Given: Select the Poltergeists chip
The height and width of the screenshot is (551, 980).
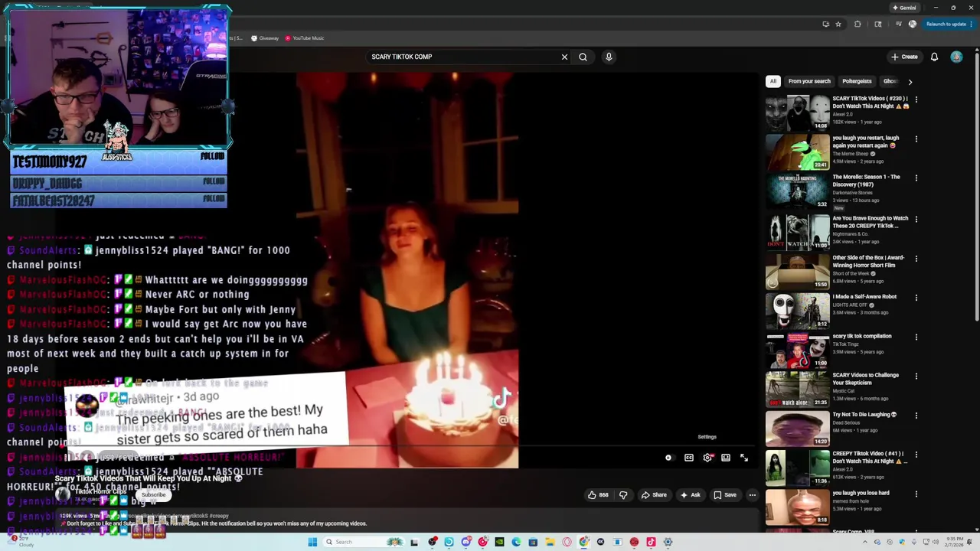Looking at the screenshot, I should (857, 81).
